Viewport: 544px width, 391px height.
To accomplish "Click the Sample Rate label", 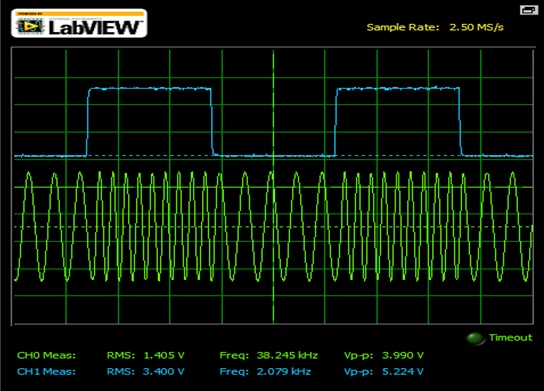I will click(x=402, y=27).
